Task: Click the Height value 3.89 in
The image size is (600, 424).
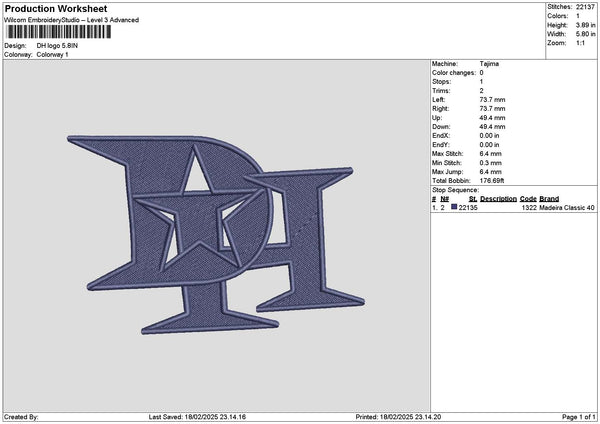Action: 585,25
